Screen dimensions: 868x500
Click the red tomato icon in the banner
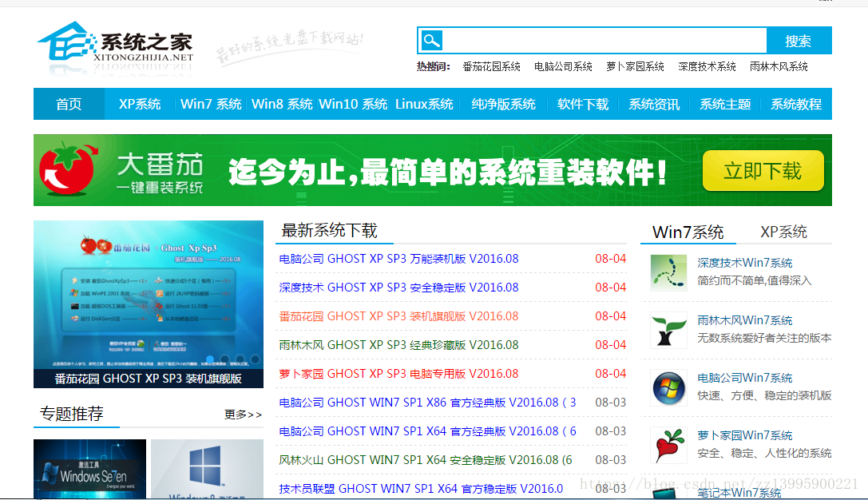click(68, 169)
